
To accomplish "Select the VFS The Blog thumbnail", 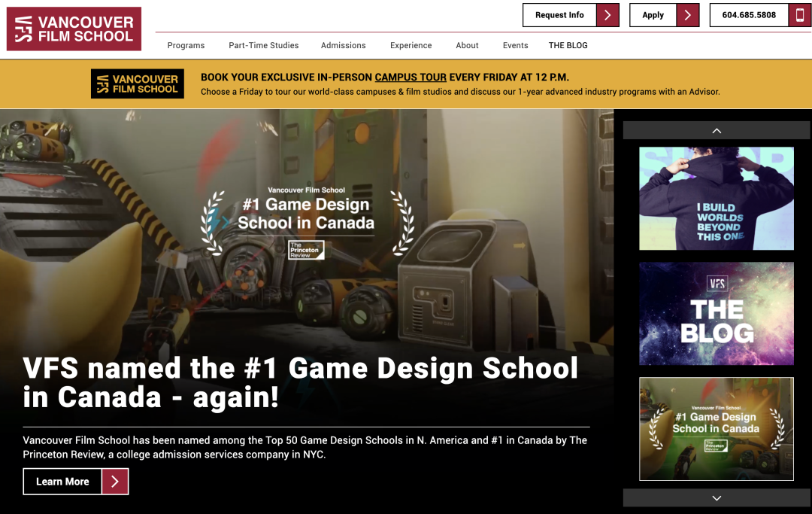I will pos(717,314).
